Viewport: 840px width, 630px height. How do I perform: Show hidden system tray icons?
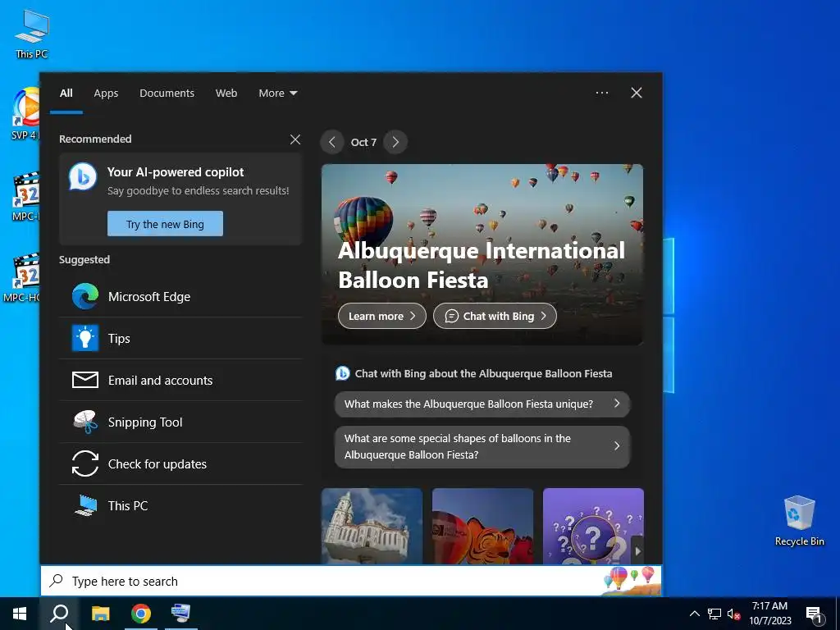(694, 614)
